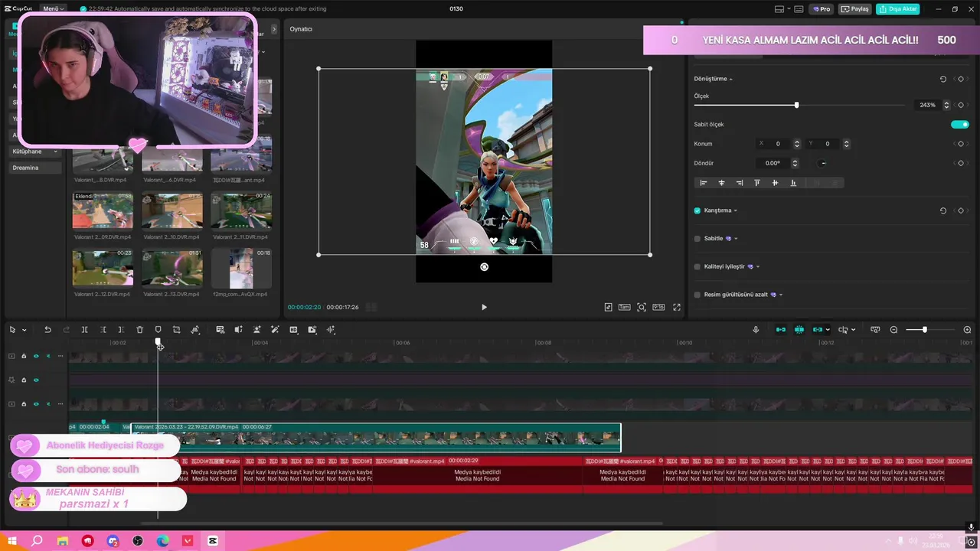Click the HD enhance tool icon

tap(293, 330)
